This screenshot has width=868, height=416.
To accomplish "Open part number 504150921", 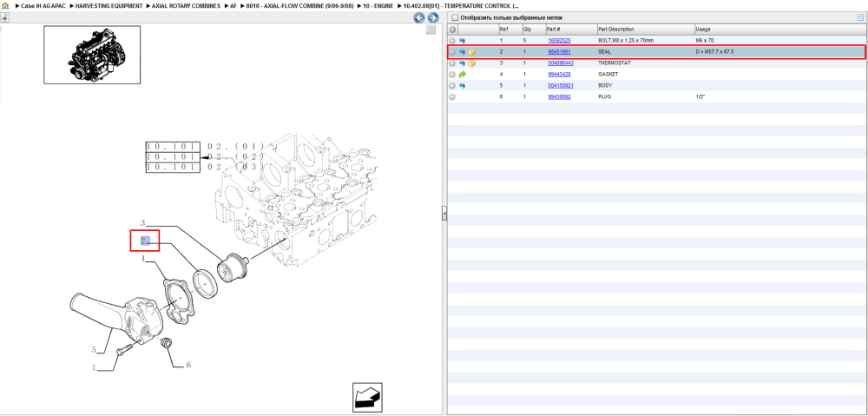I will tap(561, 86).
